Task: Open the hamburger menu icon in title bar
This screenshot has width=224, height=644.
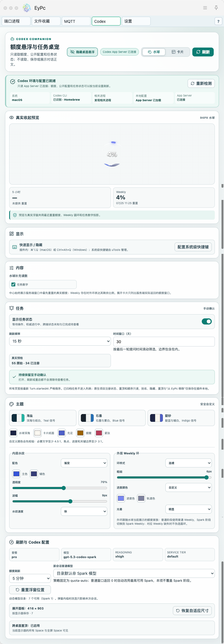Action: [205, 8]
